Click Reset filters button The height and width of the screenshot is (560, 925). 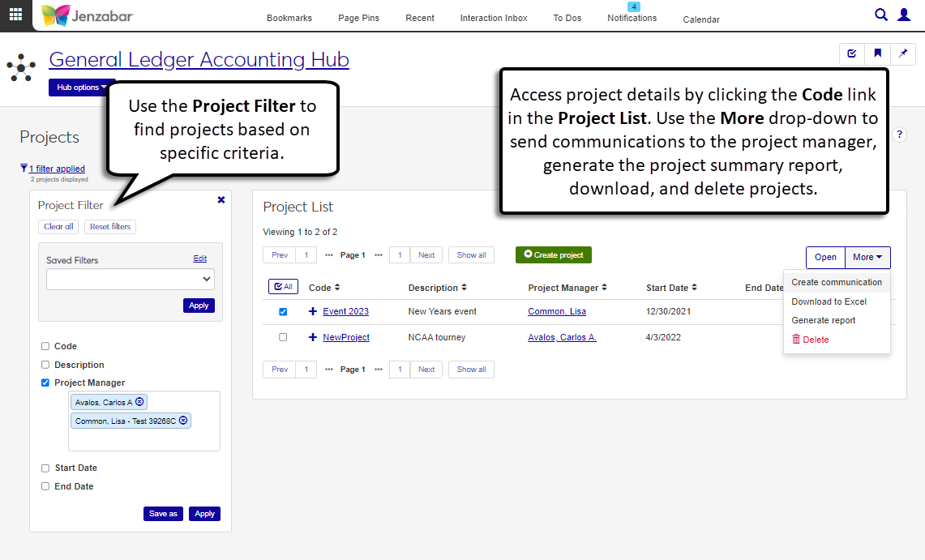tap(110, 226)
